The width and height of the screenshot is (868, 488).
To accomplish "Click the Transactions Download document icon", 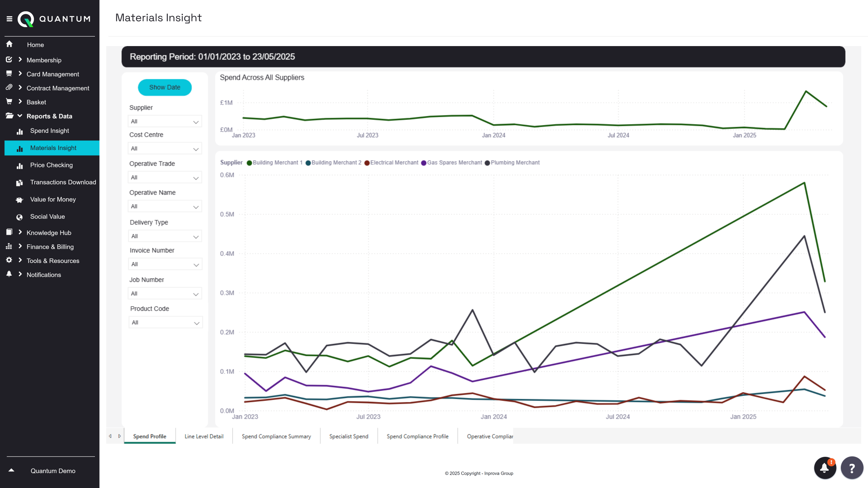I will (19, 183).
